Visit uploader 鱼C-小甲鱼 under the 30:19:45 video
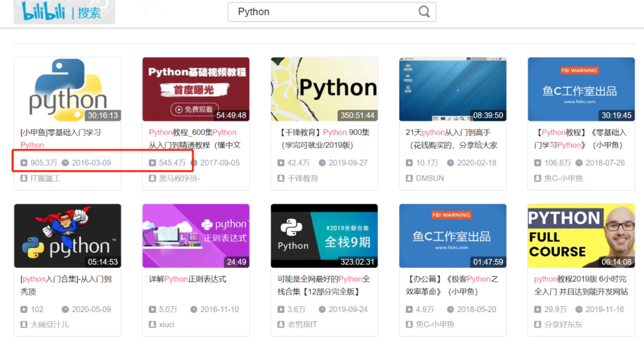 tap(563, 178)
